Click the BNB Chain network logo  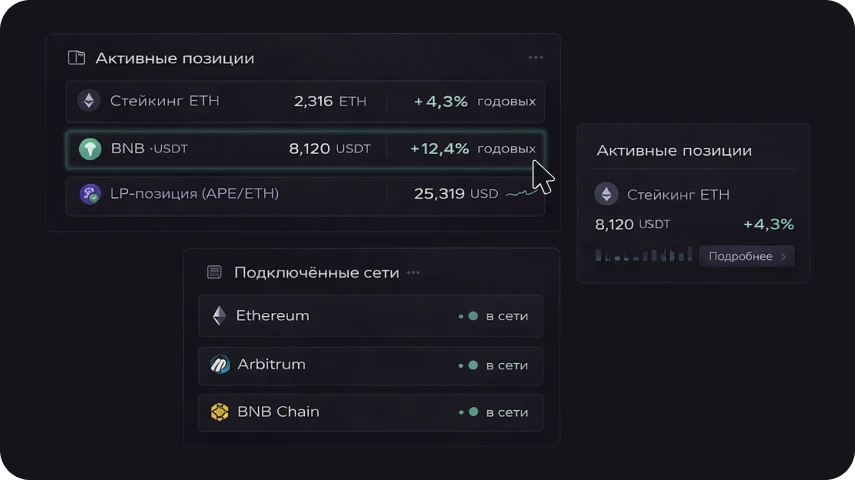point(220,412)
